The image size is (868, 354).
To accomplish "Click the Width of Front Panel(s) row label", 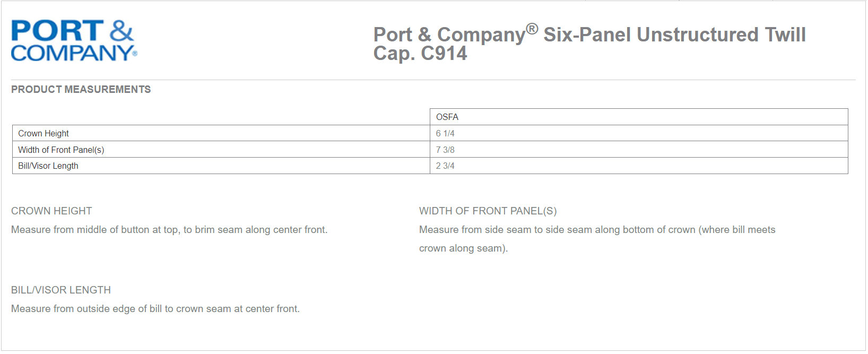I will point(61,150).
